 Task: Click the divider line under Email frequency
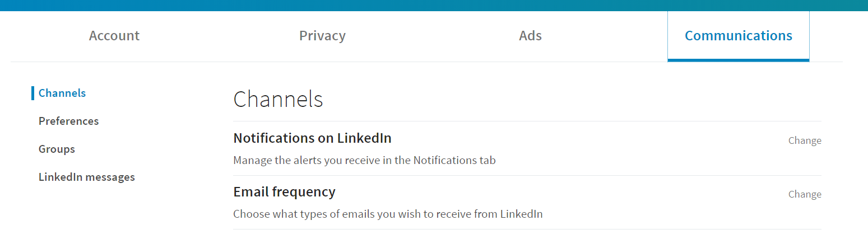point(527,229)
